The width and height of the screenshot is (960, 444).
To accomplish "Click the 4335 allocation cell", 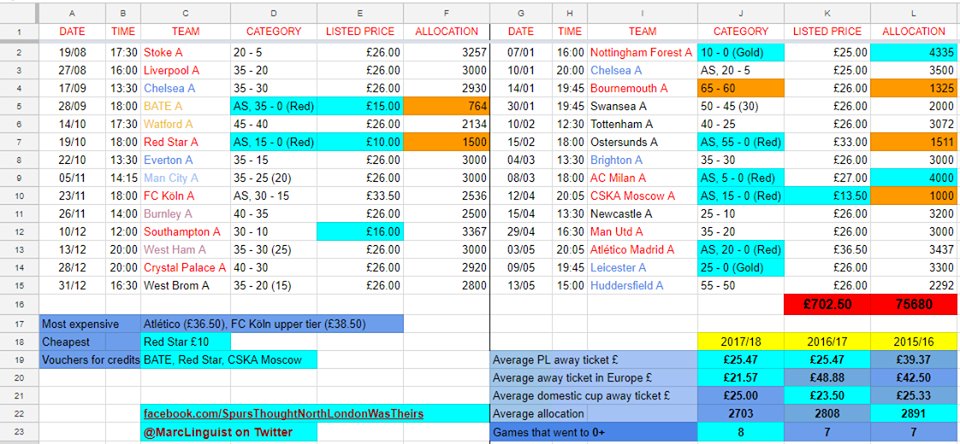I will tap(914, 53).
